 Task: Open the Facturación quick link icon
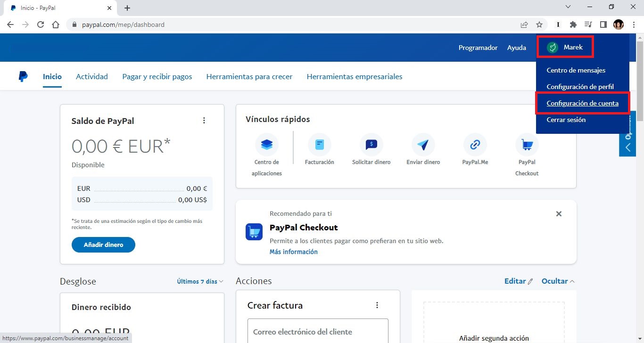tap(320, 145)
